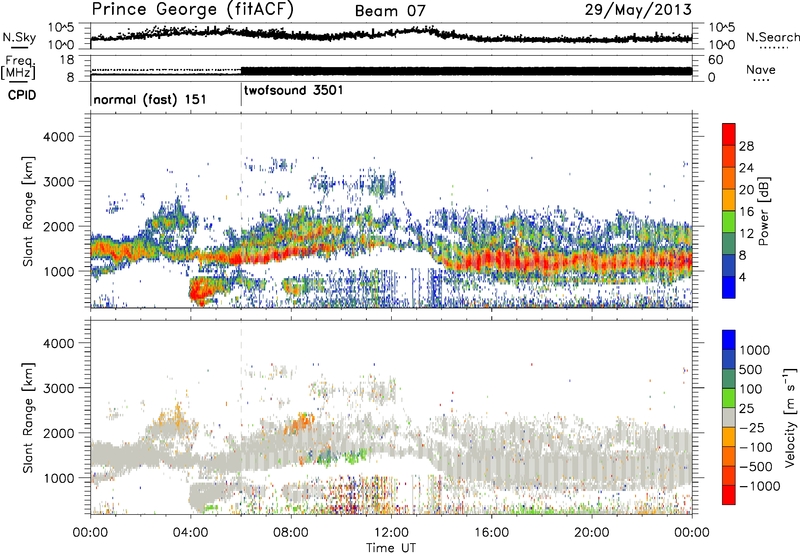Click the red backscatter patch near 04:00 in power panel
The height and width of the screenshot is (554, 800).
tap(203, 290)
